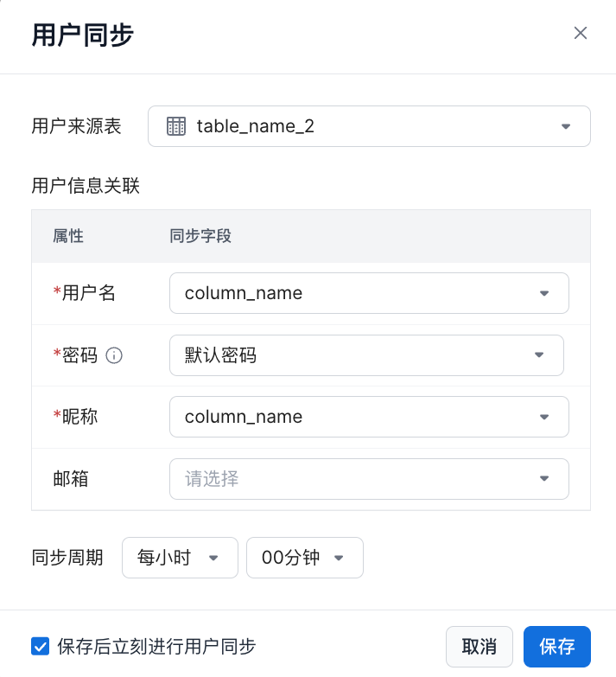Click the 同步字段 column header

pos(200,236)
